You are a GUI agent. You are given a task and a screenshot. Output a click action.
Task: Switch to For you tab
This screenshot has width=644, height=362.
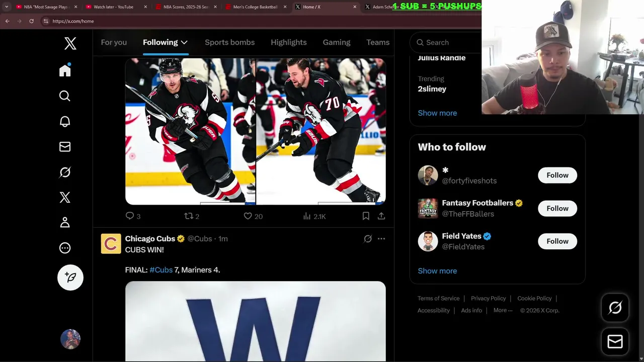pos(114,42)
